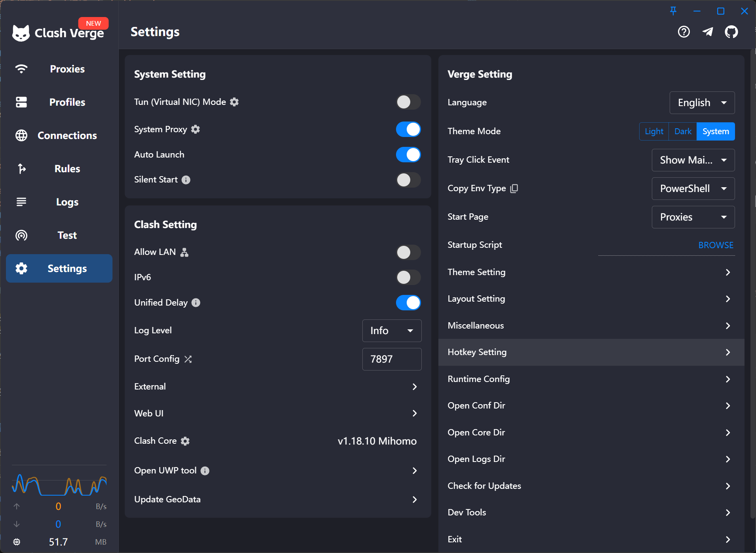Open the Language dropdown
The width and height of the screenshot is (756, 553).
pyautogui.click(x=702, y=103)
